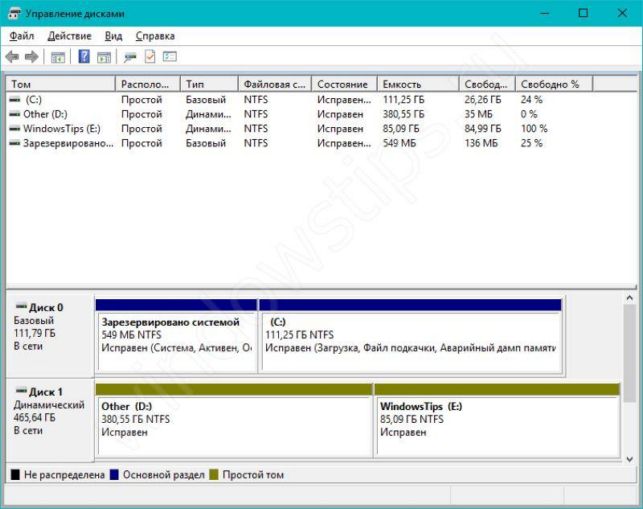Minimize the Управление дисками window
This screenshot has height=509, width=643.
pyautogui.click(x=545, y=14)
